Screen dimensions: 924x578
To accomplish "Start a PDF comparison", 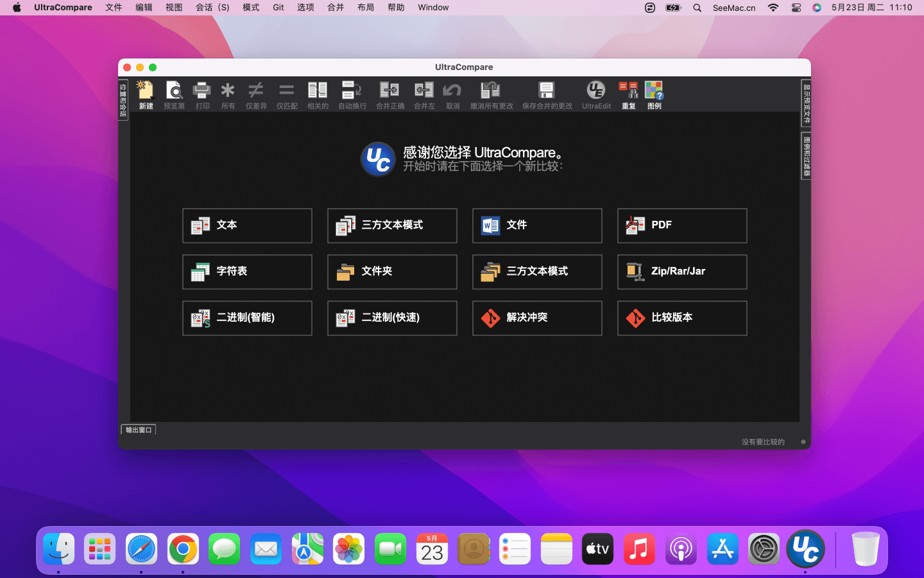I will coord(682,225).
